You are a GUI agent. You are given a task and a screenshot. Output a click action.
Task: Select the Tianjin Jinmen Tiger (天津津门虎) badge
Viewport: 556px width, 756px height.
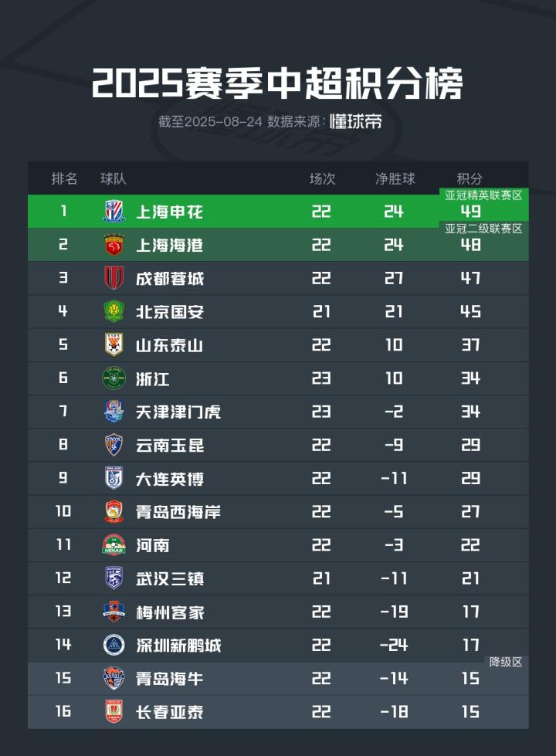114,412
